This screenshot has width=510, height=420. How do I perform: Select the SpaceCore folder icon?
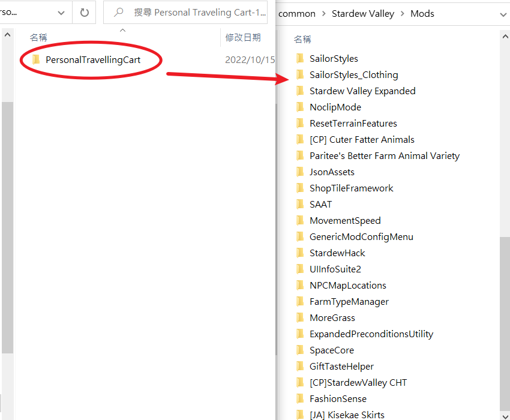pyautogui.click(x=300, y=350)
